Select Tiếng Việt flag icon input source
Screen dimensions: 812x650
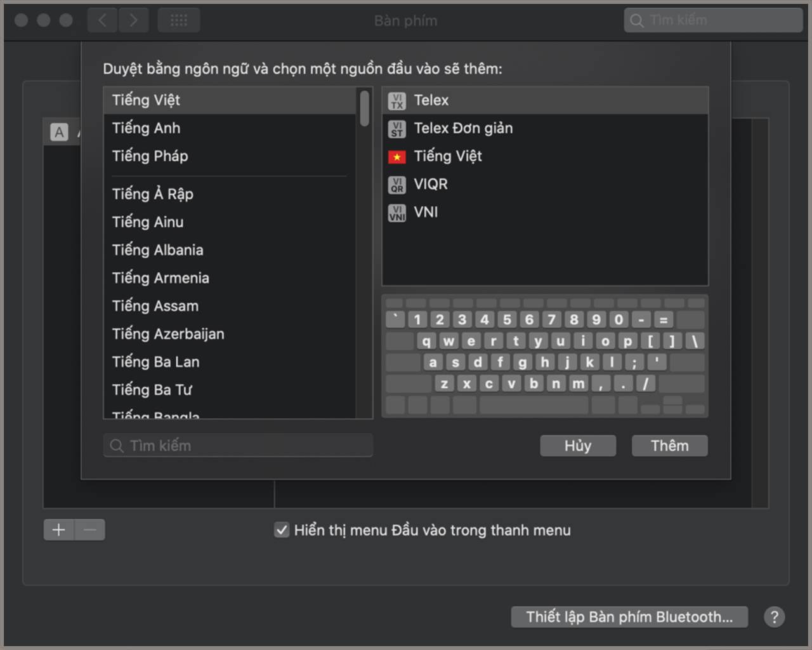397,157
